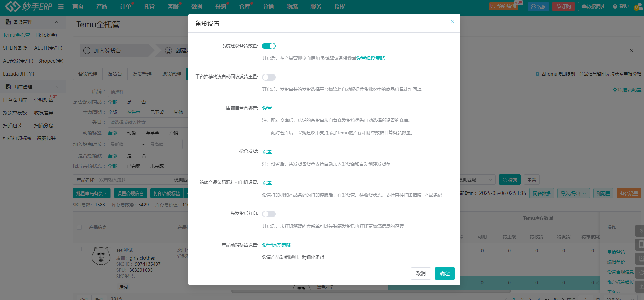The image size is (644, 300).
Task: Open set 测试 product thumbnail
Action: click(x=101, y=259)
